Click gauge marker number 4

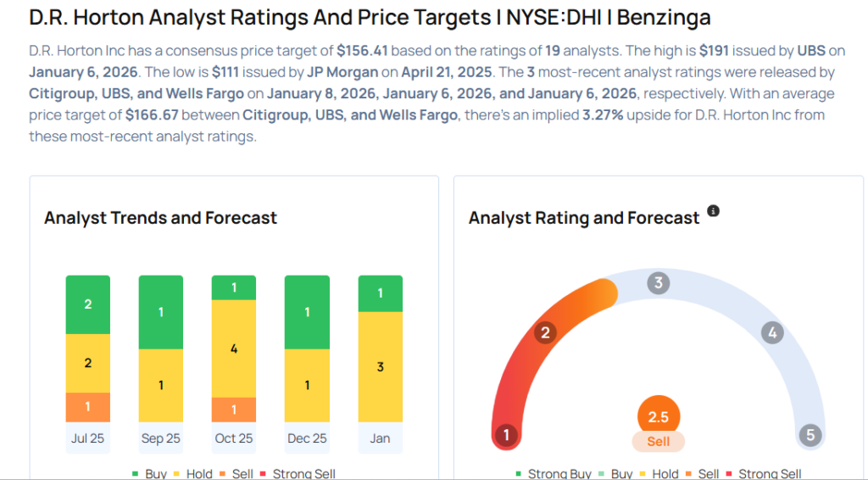coord(771,332)
